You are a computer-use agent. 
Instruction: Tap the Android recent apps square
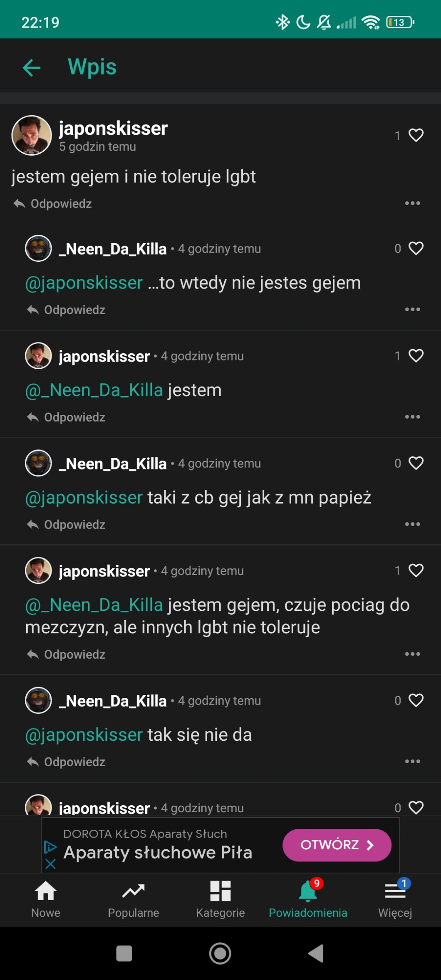[124, 953]
